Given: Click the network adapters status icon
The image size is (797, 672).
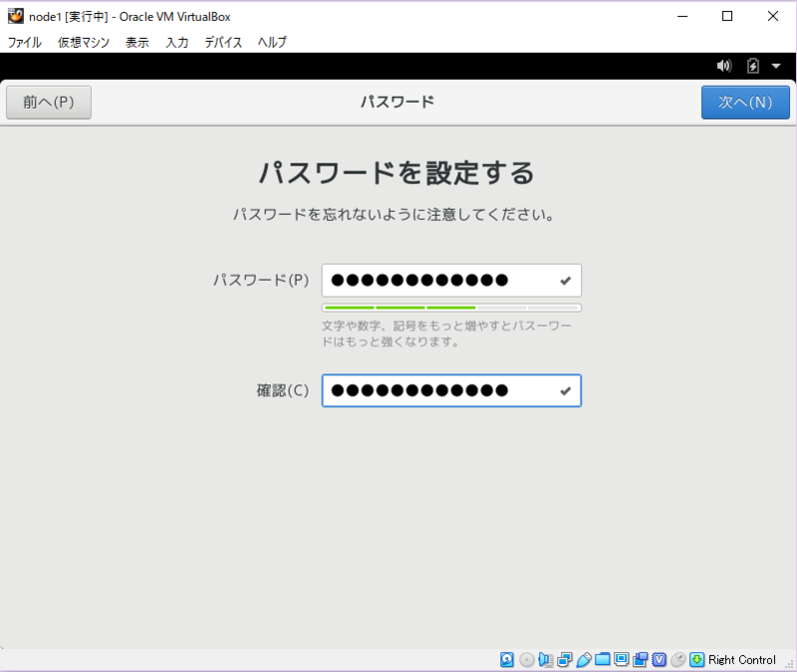Looking at the screenshot, I should [564, 660].
